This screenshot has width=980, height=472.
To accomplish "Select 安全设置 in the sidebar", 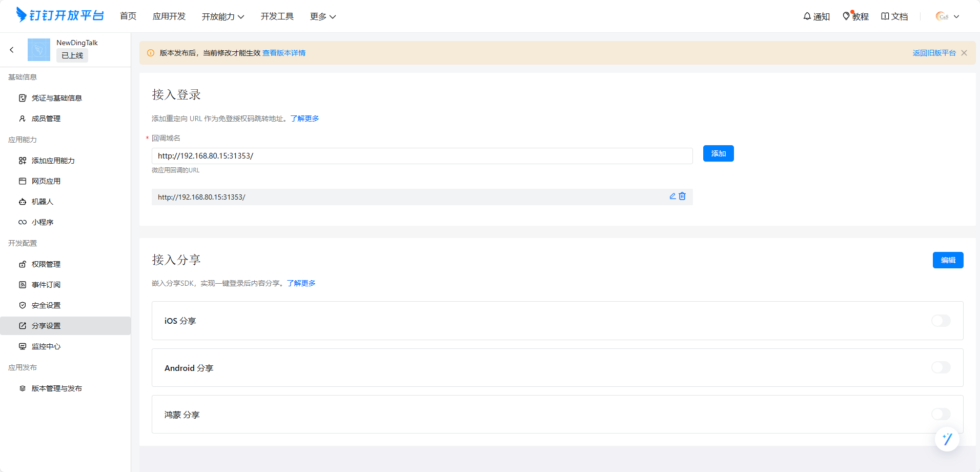I will (x=46, y=305).
